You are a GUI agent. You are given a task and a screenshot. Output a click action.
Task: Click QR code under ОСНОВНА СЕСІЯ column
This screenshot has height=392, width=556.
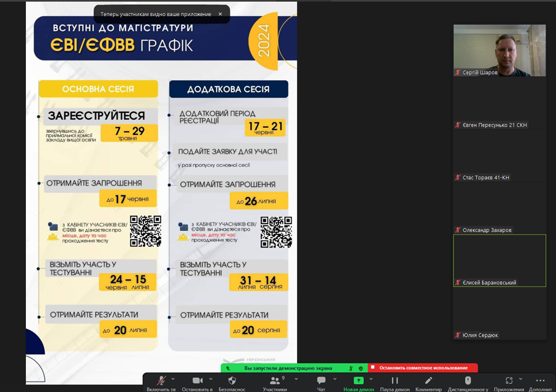coord(145,231)
